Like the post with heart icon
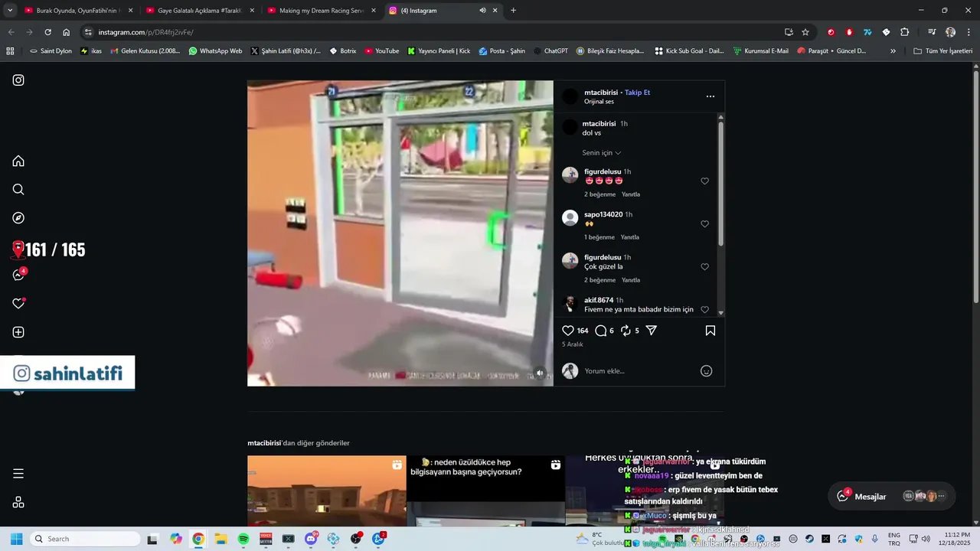This screenshot has width=980, height=551. coord(568,331)
